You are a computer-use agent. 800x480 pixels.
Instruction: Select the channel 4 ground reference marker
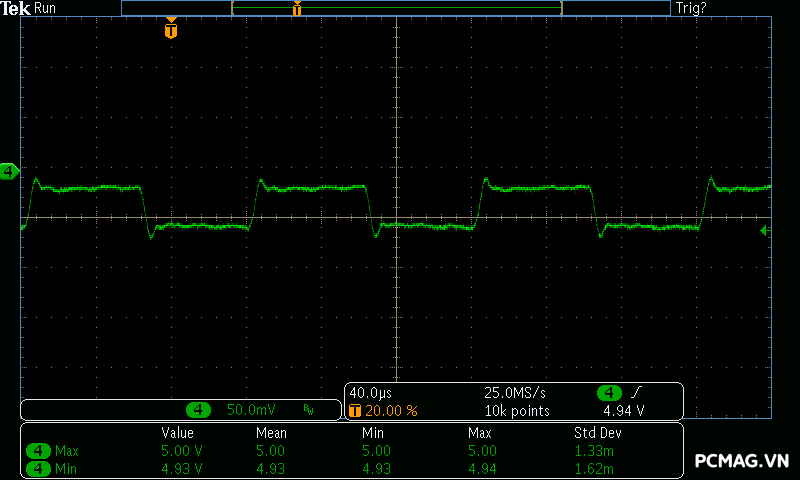click(9, 172)
